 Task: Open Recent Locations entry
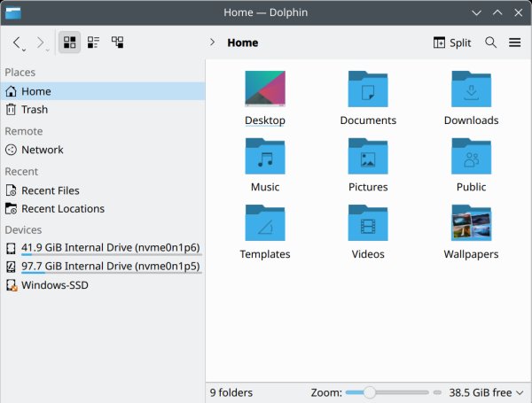[103, 209]
